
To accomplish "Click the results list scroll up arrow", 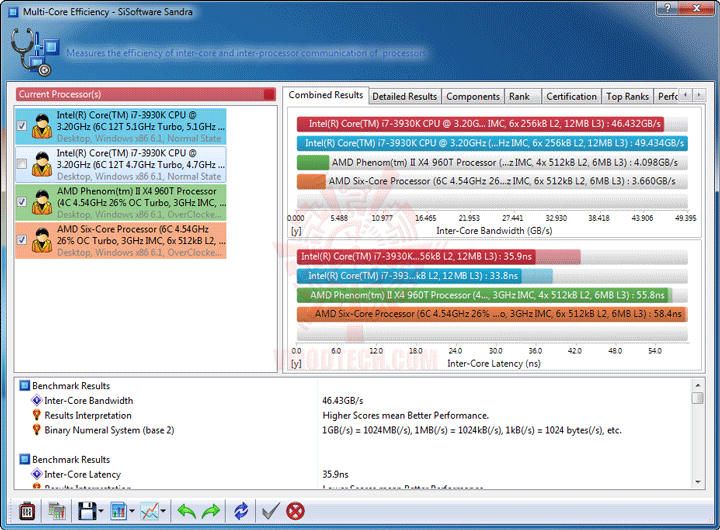I will tap(698, 385).
